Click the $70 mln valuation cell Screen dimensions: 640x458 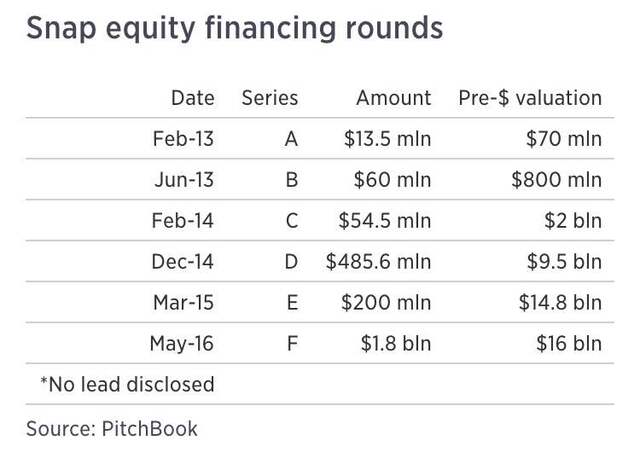pyautogui.click(x=564, y=139)
